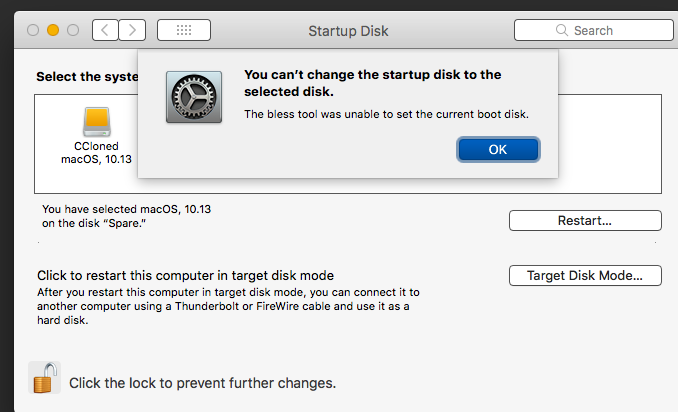Show all preferences via grid button
The height and width of the screenshot is (412, 678).
(x=184, y=30)
